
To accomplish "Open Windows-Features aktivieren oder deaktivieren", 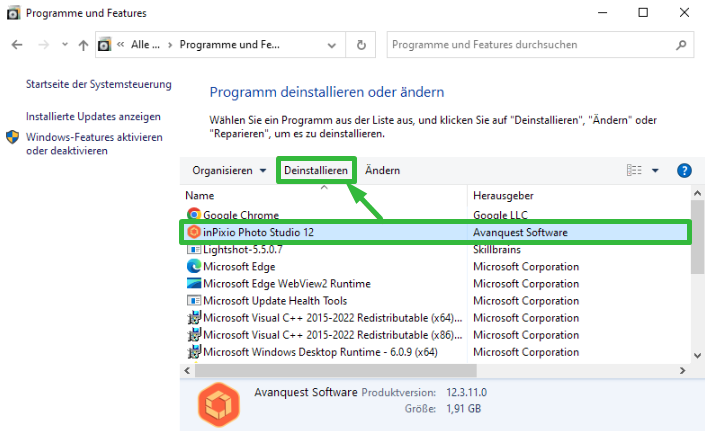I will pos(94,144).
